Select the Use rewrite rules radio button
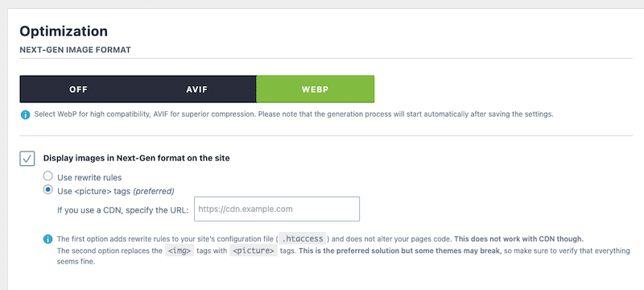The image size is (644, 290). coord(48,176)
